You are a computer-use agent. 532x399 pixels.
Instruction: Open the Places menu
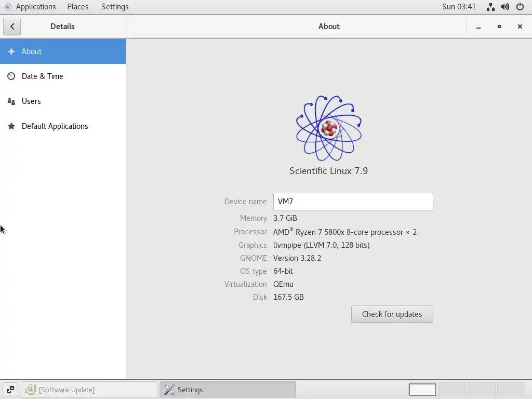(x=78, y=7)
